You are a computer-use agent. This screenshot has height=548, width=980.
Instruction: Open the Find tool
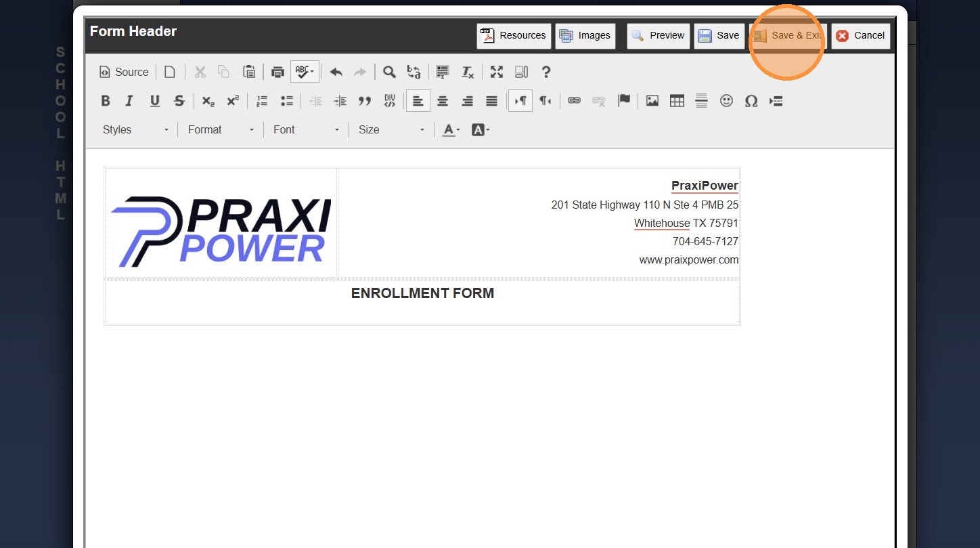pyautogui.click(x=389, y=72)
